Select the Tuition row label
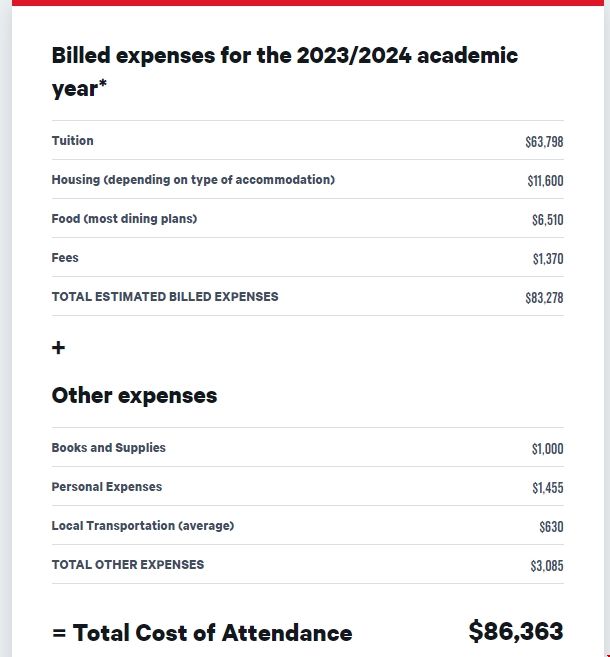The width and height of the screenshot is (610, 657). pyautogui.click(x=73, y=141)
